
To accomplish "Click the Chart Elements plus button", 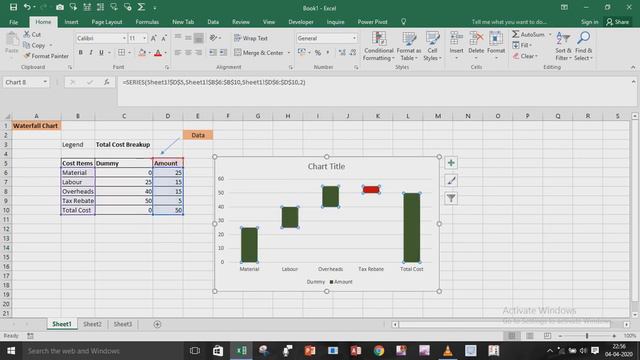I will coord(451,163).
